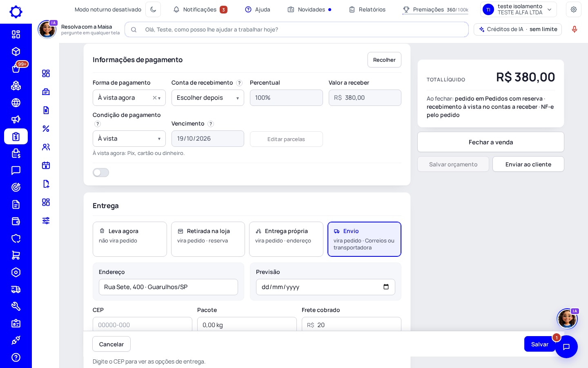Click the CEP input field

(143, 325)
